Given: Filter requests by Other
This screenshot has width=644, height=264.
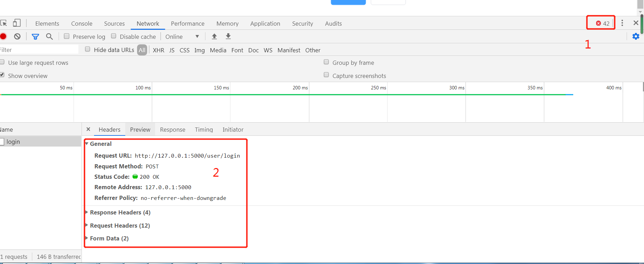Looking at the screenshot, I should pos(313,50).
